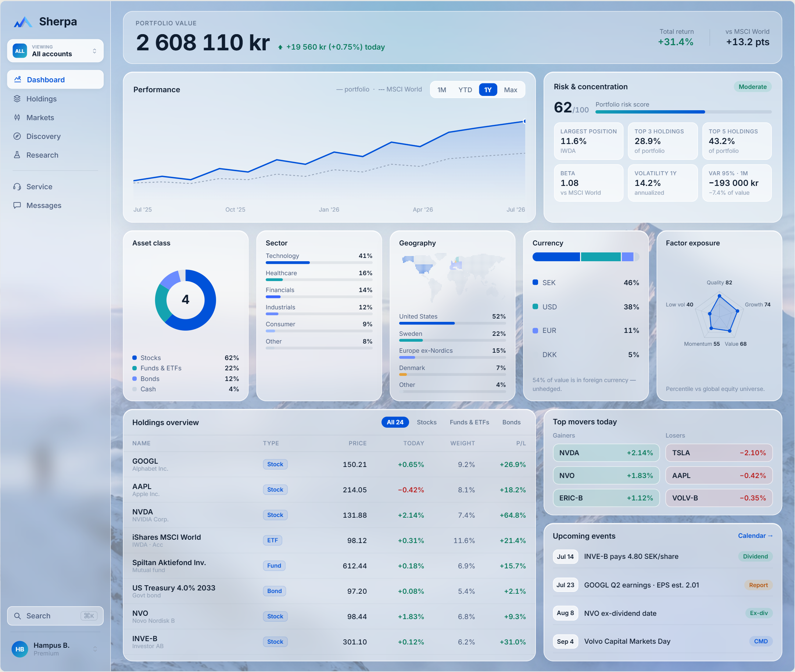Screen dimensions: 795x672
Task: Click the asset class donut chart
Action: 186,300
